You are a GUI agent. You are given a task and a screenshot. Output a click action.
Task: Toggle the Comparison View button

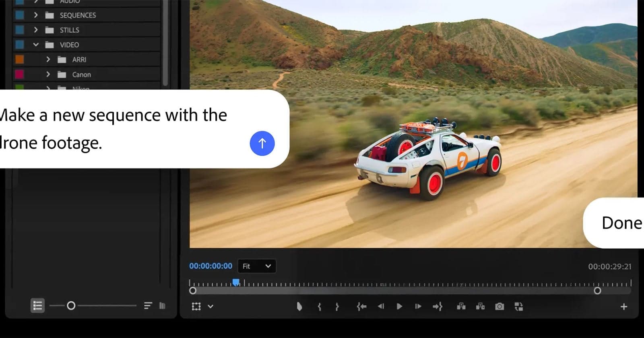(519, 307)
